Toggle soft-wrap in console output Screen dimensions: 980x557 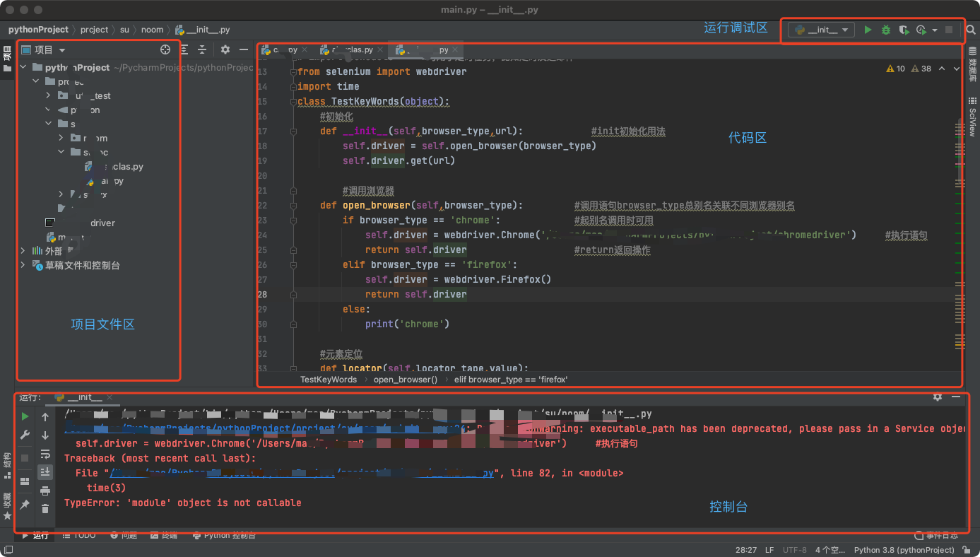pos(45,454)
